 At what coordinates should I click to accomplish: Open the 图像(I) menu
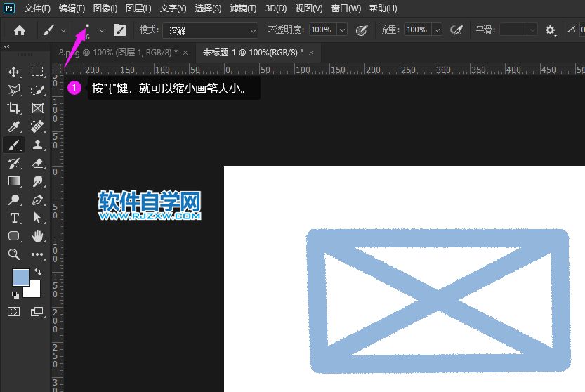click(x=105, y=8)
